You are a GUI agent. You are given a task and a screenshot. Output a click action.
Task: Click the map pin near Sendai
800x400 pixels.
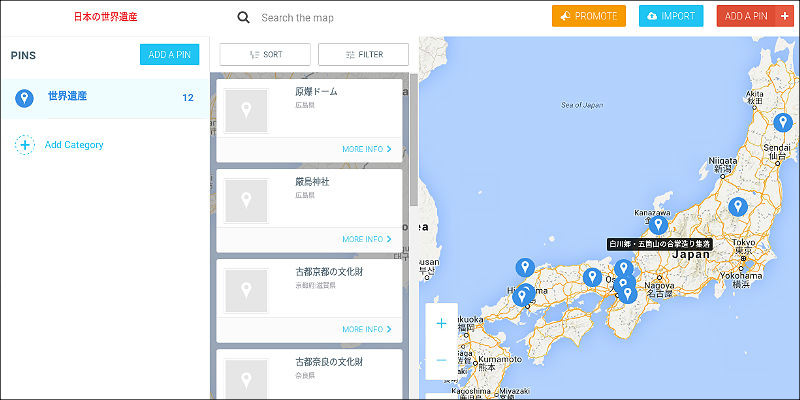[783, 123]
